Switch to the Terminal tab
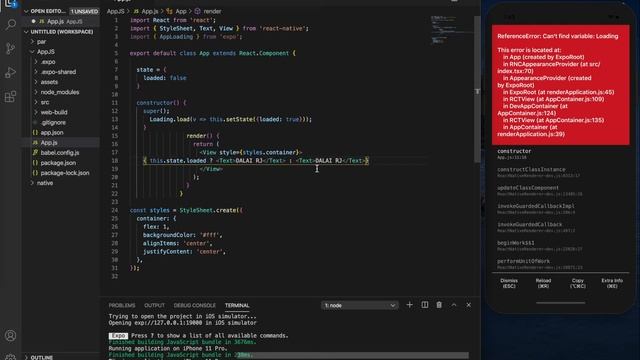This screenshot has width=640, height=360. click(x=237, y=305)
